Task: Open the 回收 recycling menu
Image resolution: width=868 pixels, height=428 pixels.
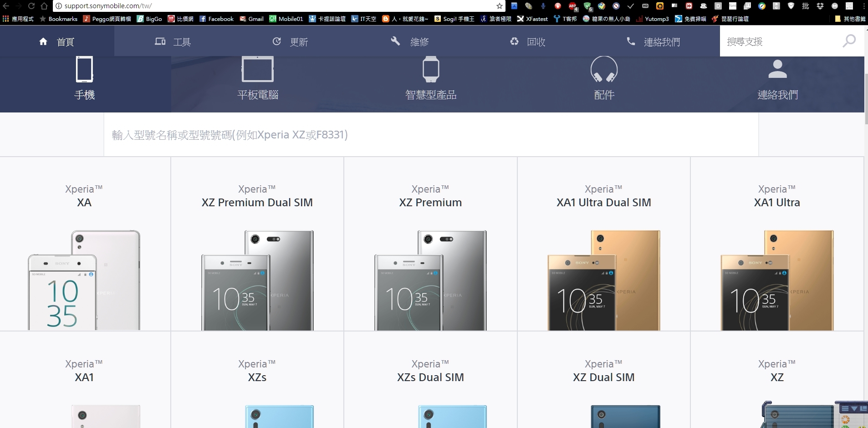Action: (527, 41)
